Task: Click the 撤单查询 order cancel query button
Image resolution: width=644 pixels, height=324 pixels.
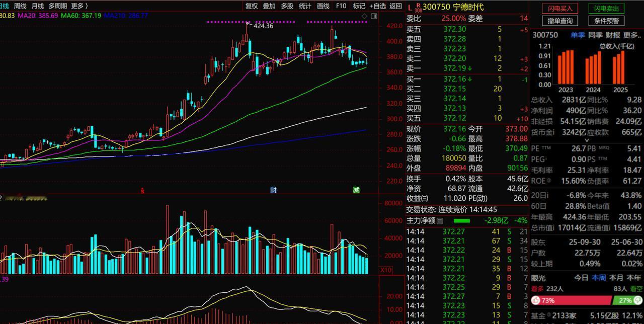Action: 560,21
